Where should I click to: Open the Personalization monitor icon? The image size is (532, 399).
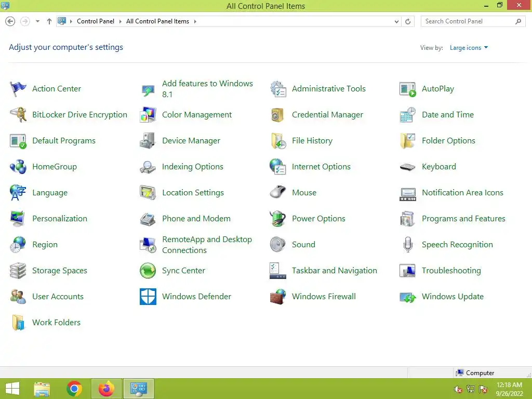18,219
